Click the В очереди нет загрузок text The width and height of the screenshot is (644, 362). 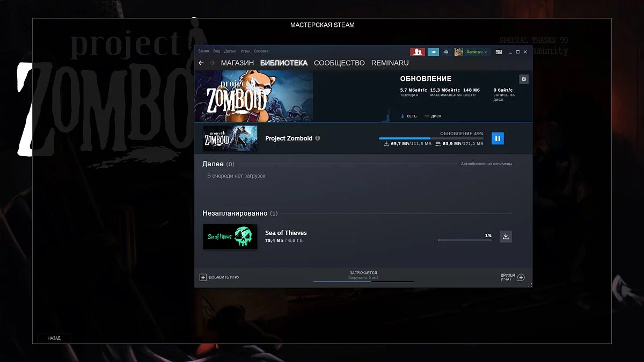click(x=236, y=176)
